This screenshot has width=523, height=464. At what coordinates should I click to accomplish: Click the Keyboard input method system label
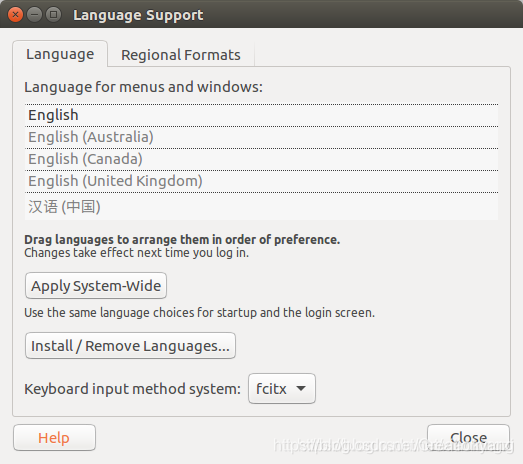click(x=132, y=389)
